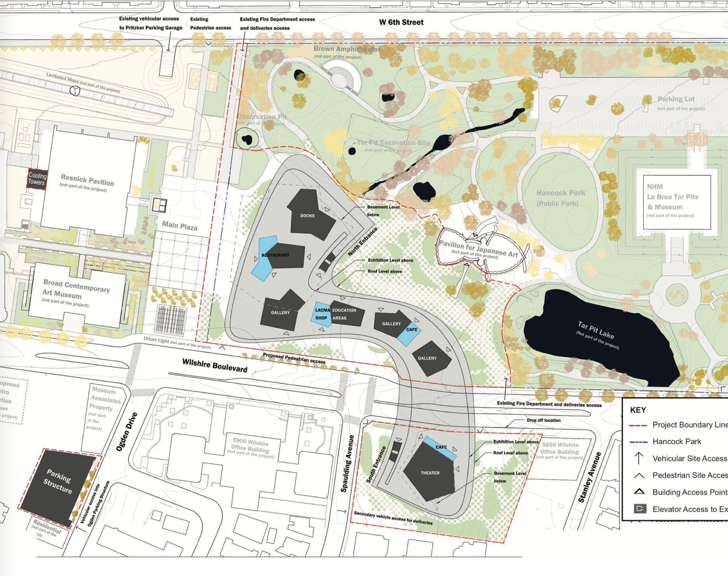Click the Elevator Access symbol in key

[640, 509]
